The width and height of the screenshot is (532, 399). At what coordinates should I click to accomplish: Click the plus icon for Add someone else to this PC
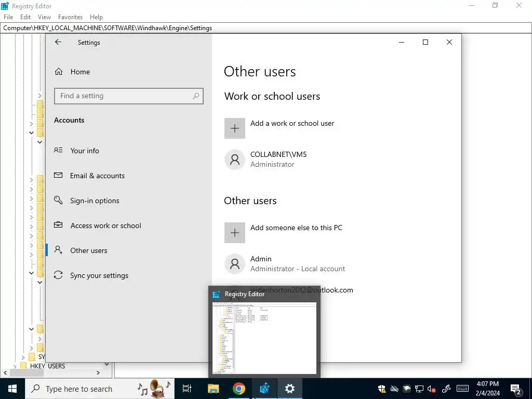(235, 233)
